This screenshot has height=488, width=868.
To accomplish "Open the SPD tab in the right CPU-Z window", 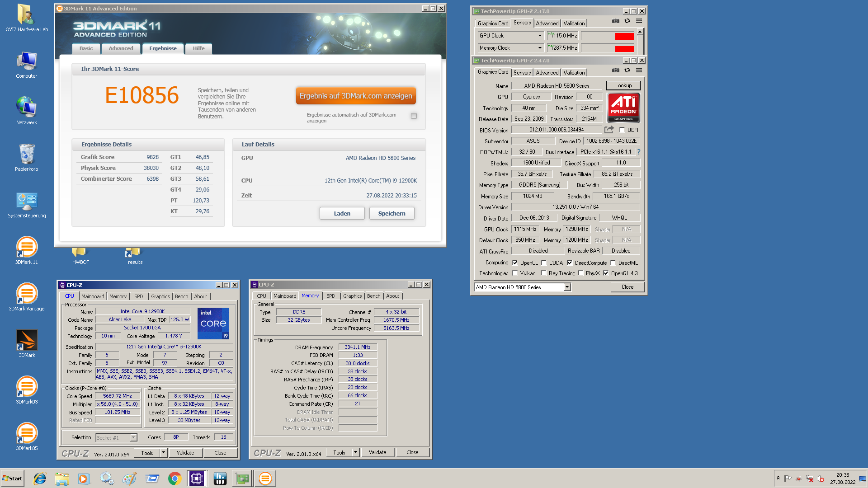I will click(x=331, y=296).
